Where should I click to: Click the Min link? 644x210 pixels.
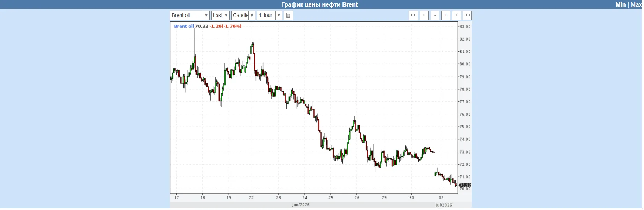tap(620, 4)
